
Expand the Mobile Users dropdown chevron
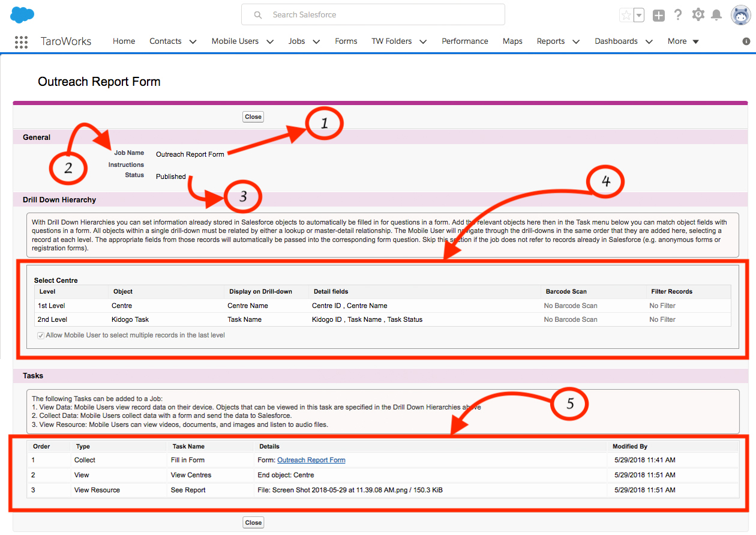(x=270, y=41)
